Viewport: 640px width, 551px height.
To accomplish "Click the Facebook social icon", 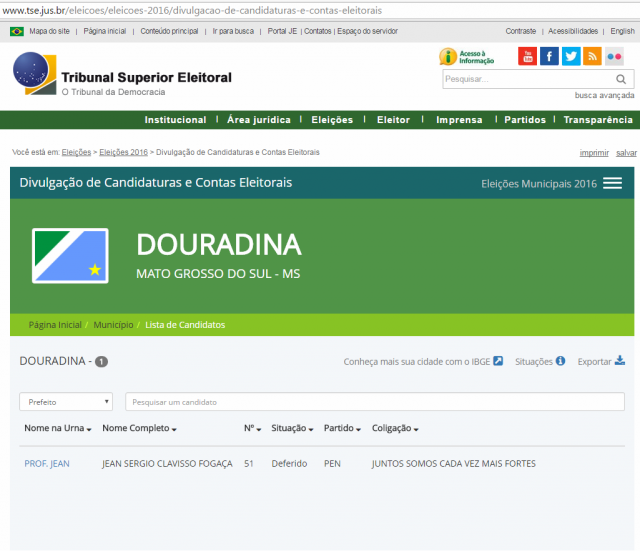I will tap(549, 56).
